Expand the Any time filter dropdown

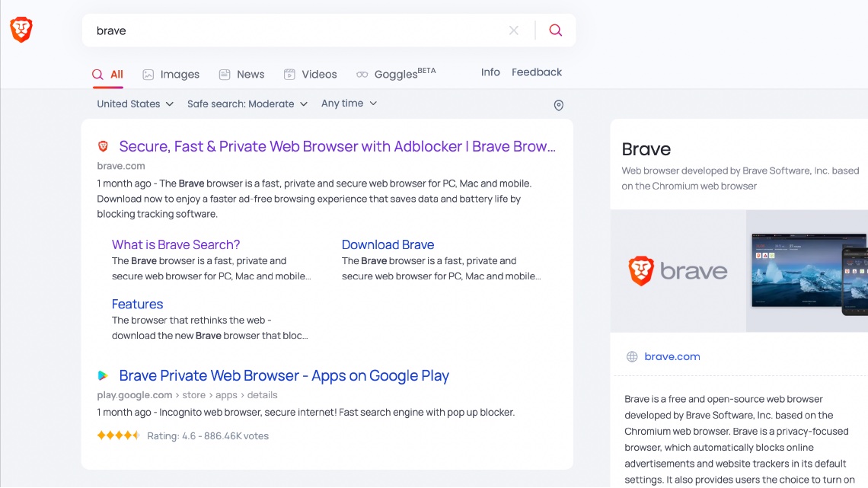click(x=348, y=103)
